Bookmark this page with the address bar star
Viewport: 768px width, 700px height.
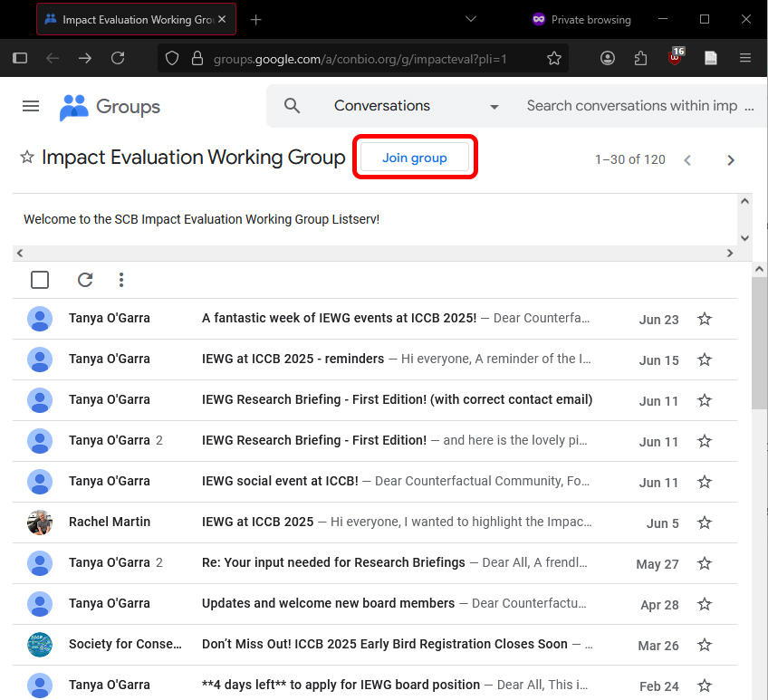554,58
